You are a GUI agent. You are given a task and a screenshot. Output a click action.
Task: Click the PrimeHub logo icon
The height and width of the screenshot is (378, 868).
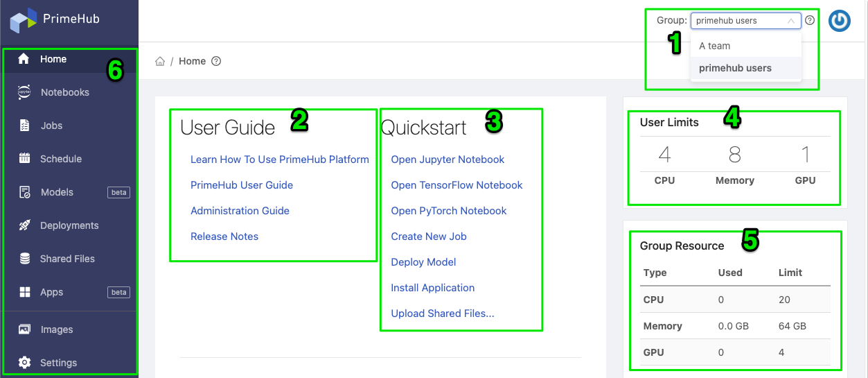point(23,20)
